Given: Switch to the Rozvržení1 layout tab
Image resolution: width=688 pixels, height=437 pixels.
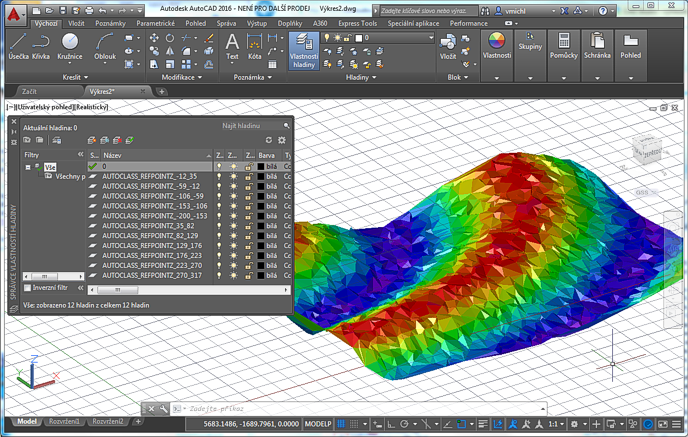Looking at the screenshot, I should [x=64, y=422].
